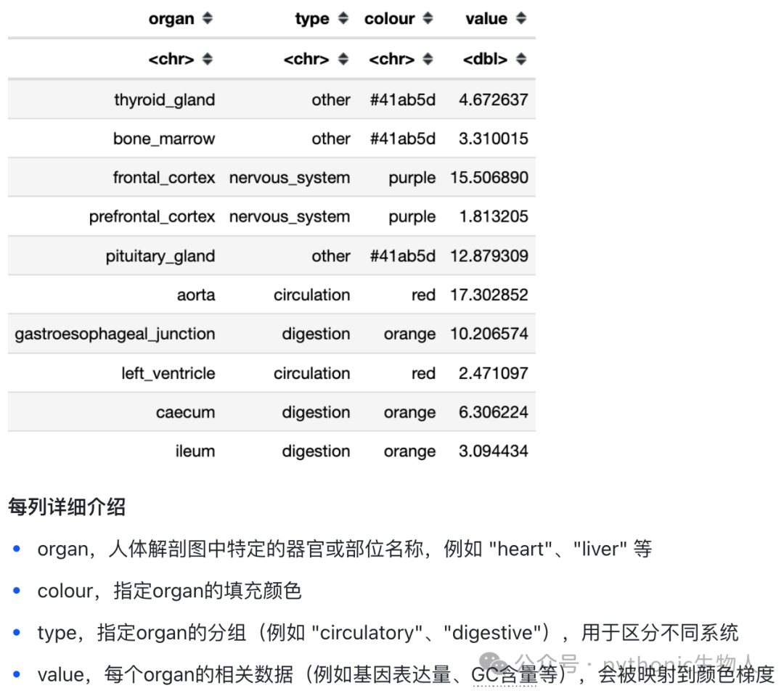Select the frontal_cortex organ cell
The image size is (784, 696).
tap(164, 178)
